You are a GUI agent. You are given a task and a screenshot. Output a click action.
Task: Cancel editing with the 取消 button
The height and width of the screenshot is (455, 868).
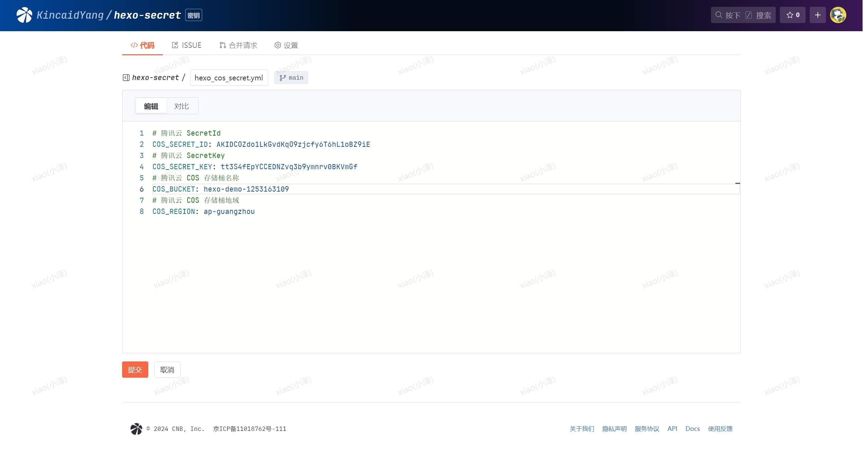(167, 370)
